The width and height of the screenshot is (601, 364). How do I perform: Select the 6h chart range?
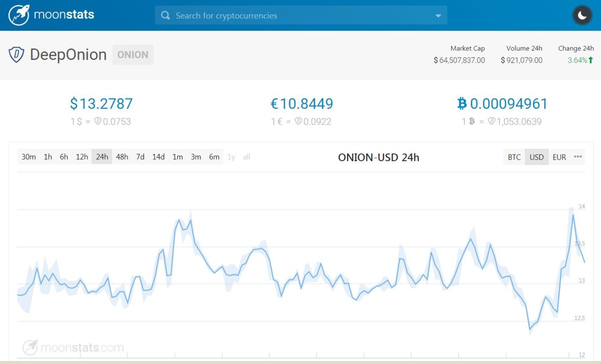(x=64, y=157)
